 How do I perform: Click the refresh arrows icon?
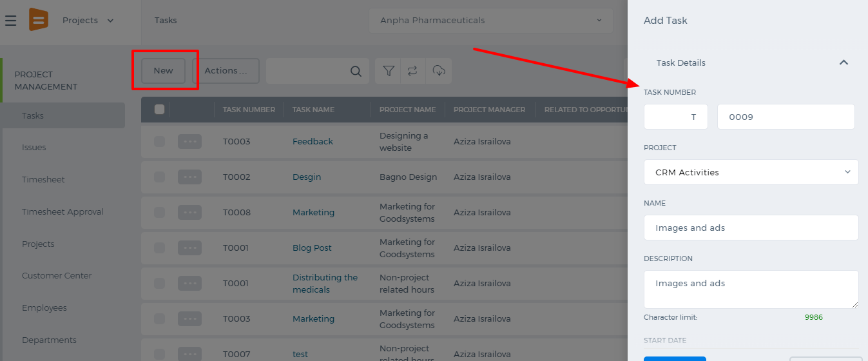[x=413, y=71]
